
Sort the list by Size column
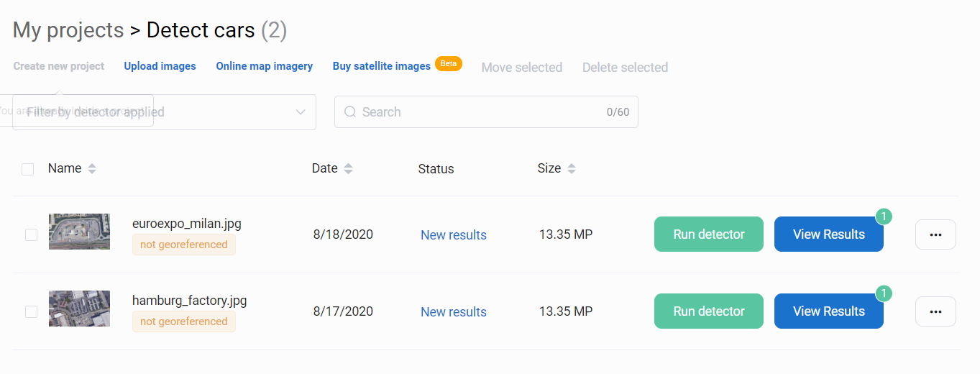pos(572,169)
